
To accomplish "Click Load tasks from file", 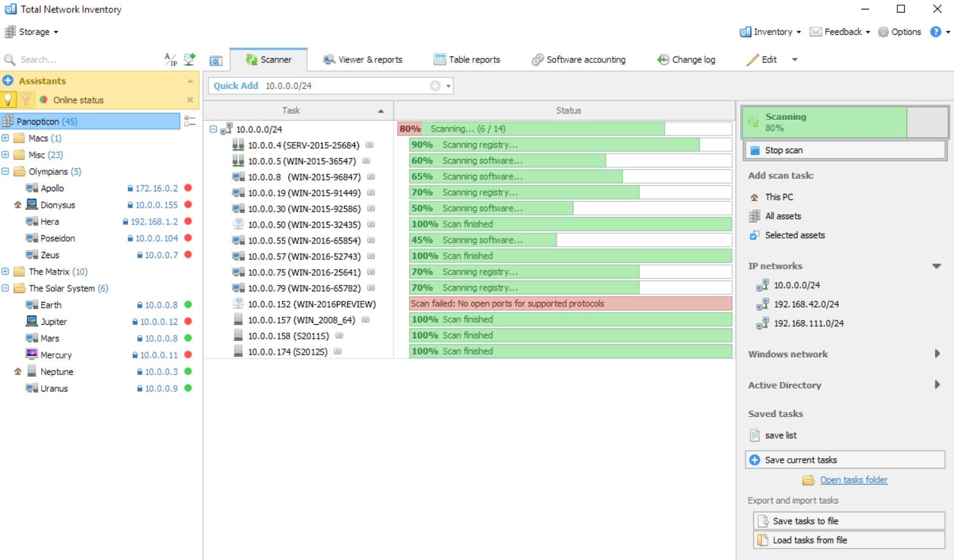I will click(x=849, y=540).
